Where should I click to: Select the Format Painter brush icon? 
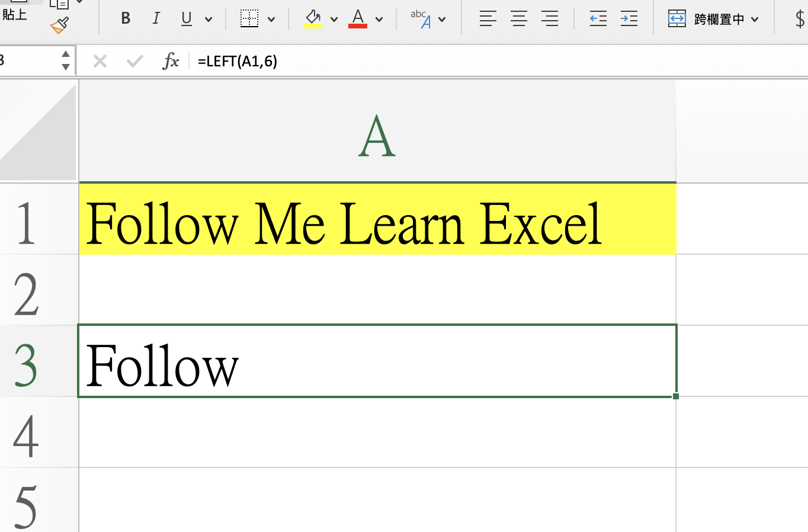[x=59, y=25]
